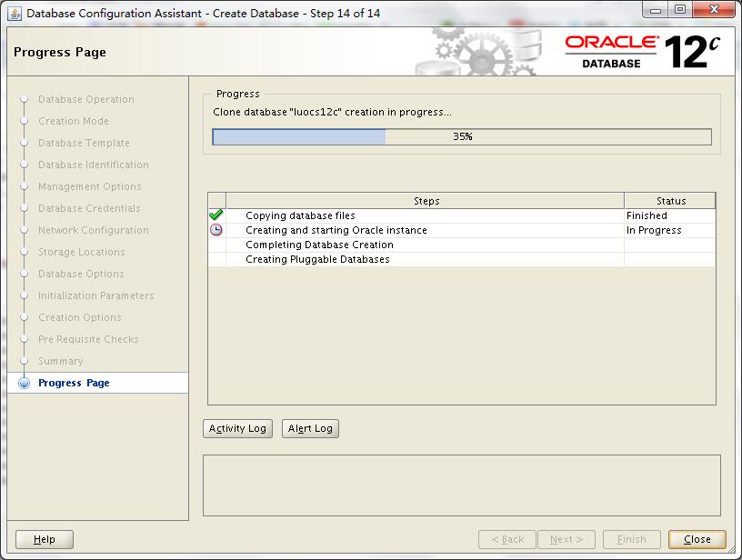Maximize the Database Configuration Assistant window
This screenshot has height=560, width=742.
680,10
